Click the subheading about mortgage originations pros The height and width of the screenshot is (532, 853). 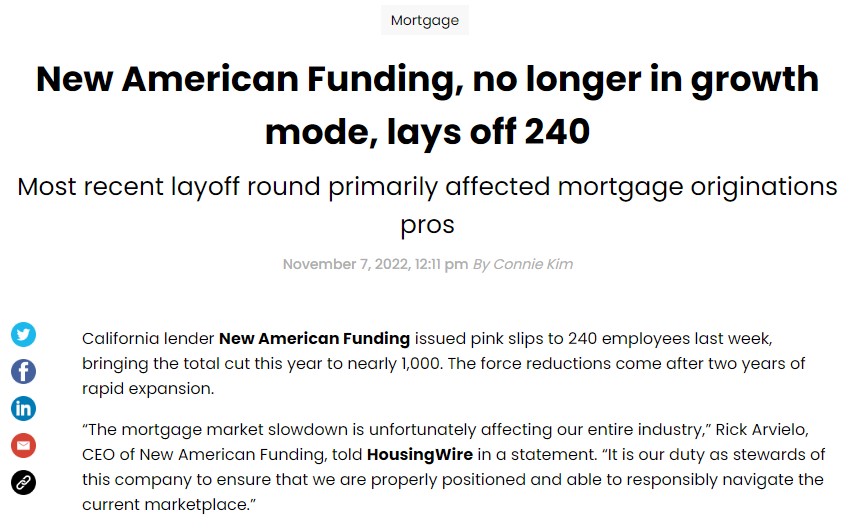427,205
